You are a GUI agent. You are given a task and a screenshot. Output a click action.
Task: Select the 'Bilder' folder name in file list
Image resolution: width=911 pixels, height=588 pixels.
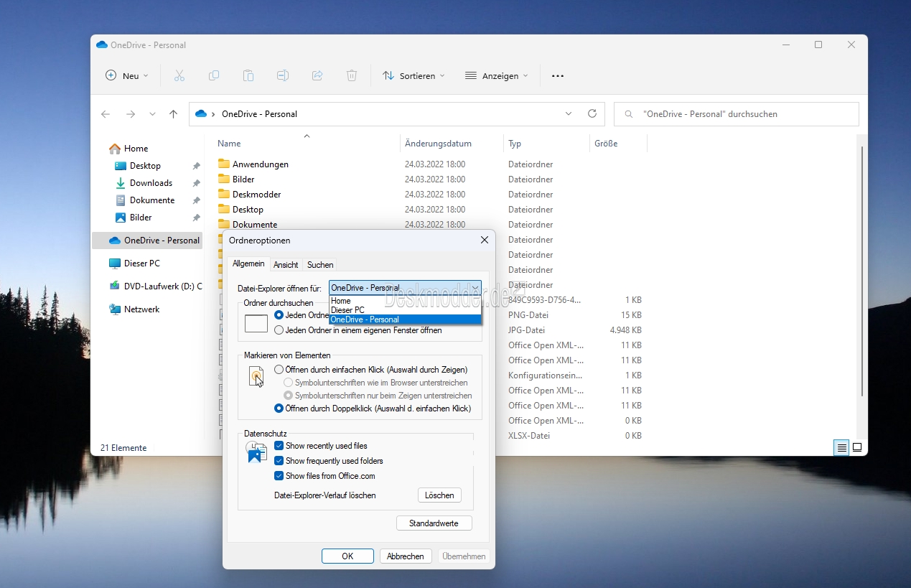click(243, 179)
